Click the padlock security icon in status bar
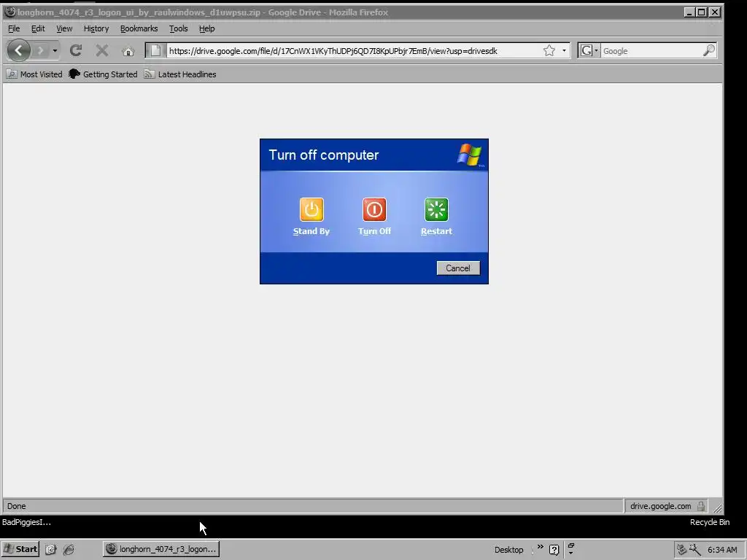 (x=701, y=506)
